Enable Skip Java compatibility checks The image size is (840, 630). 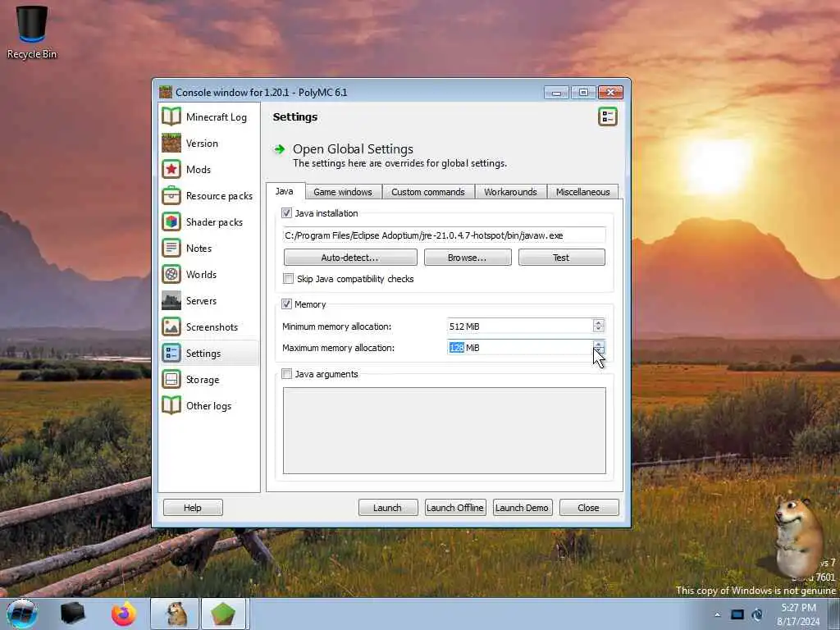(x=288, y=279)
